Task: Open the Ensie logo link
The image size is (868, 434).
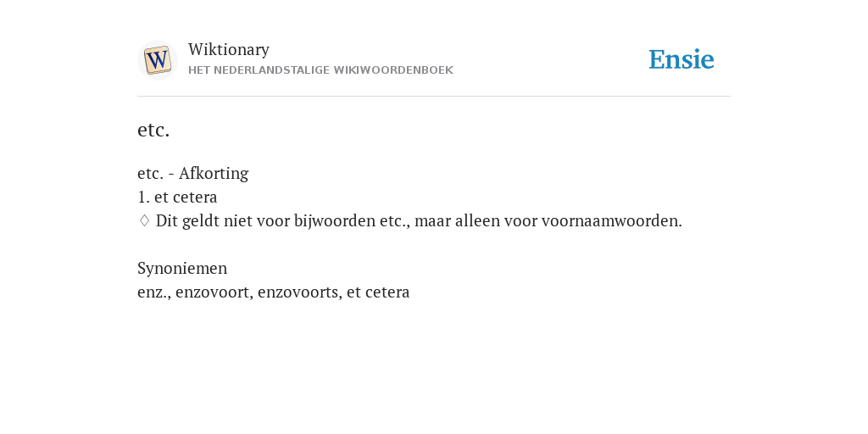Action: coord(682,59)
